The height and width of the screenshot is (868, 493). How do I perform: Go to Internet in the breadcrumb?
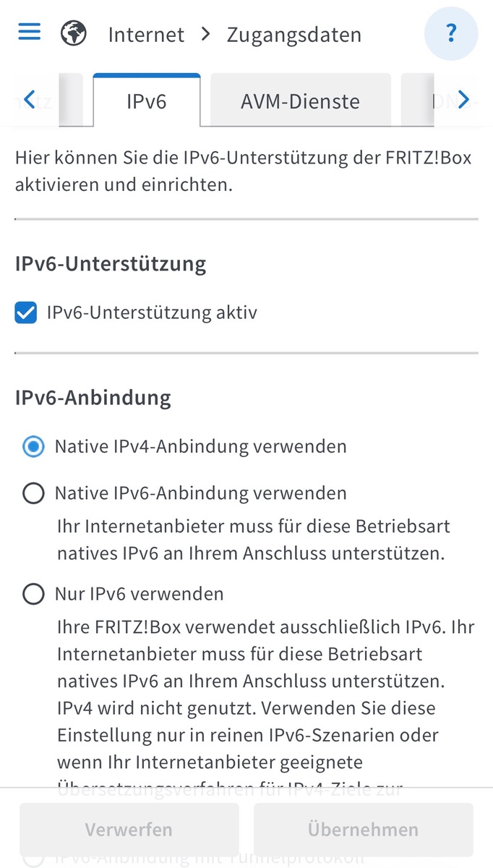(146, 34)
